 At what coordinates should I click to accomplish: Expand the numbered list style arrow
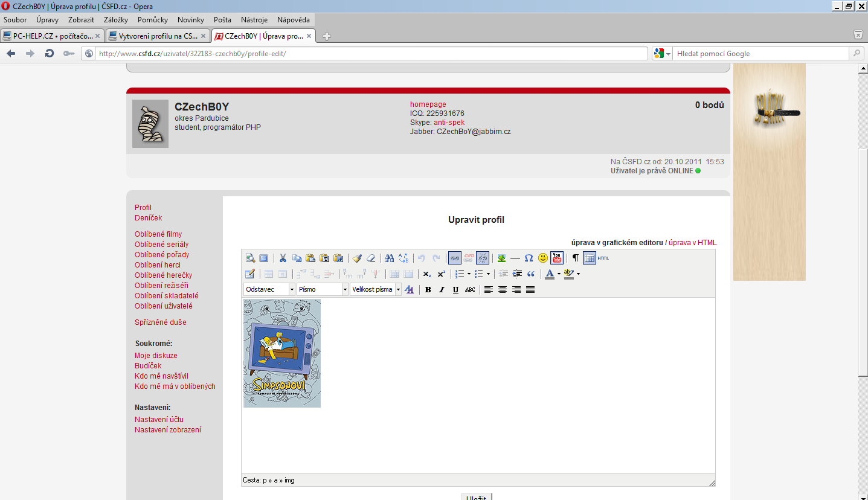click(469, 274)
